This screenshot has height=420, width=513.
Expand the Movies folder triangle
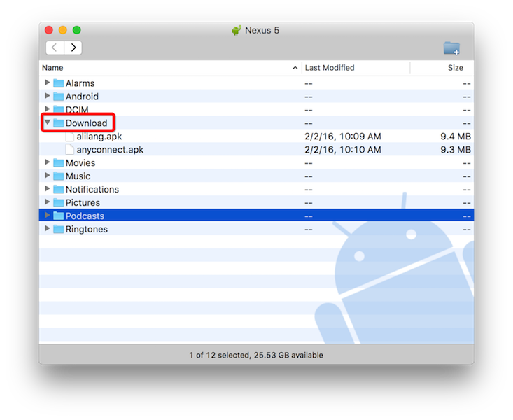48,163
